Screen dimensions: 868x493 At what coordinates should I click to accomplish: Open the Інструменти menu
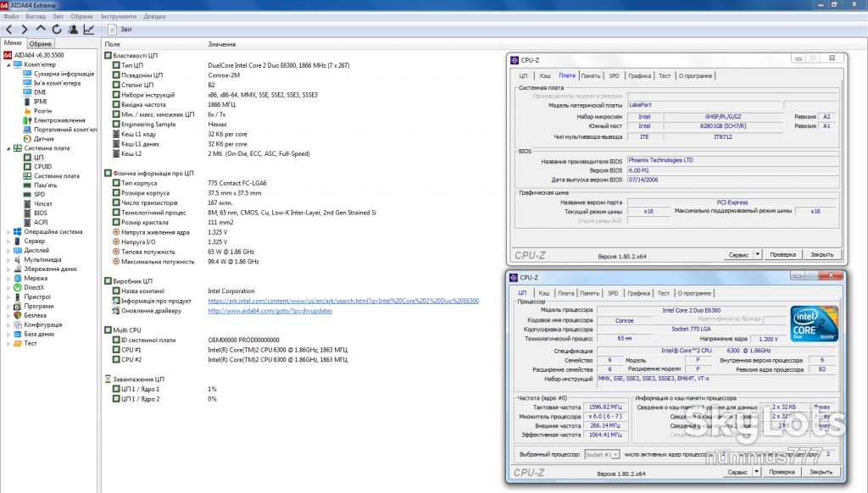pyautogui.click(x=119, y=16)
